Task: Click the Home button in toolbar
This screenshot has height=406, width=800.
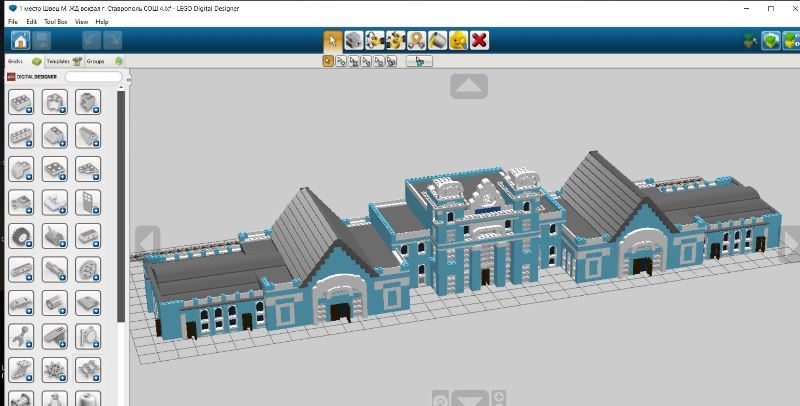Action: coord(20,41)
